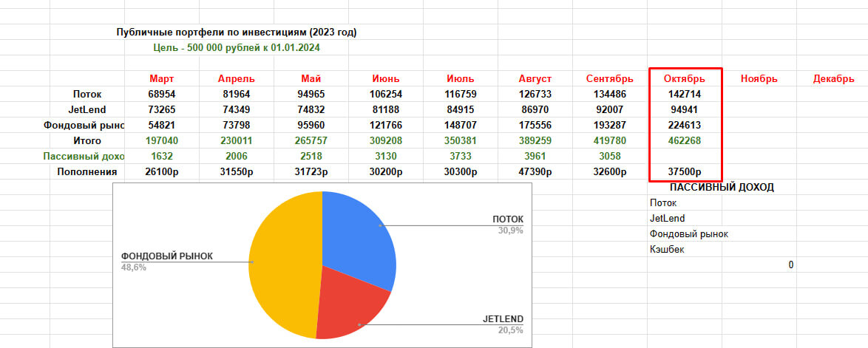
Task: Select the total cell 350381
Action: point(461,140)
